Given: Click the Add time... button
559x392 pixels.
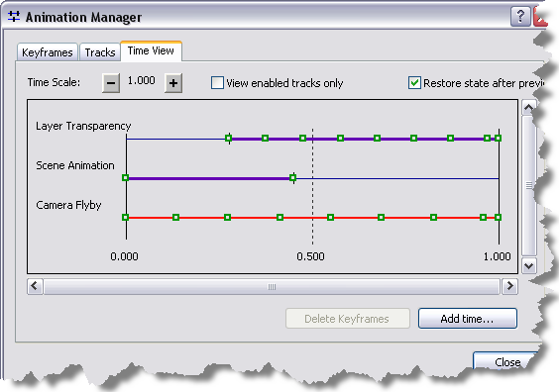Looking at the screenshot, I should (x=468, y=319).
